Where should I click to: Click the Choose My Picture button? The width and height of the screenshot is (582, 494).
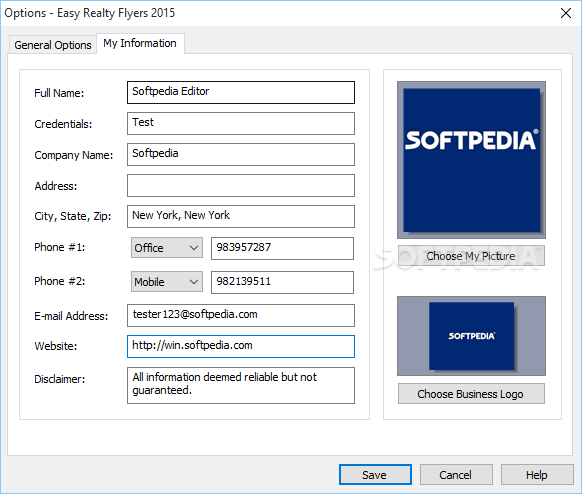tap(471, 256)
